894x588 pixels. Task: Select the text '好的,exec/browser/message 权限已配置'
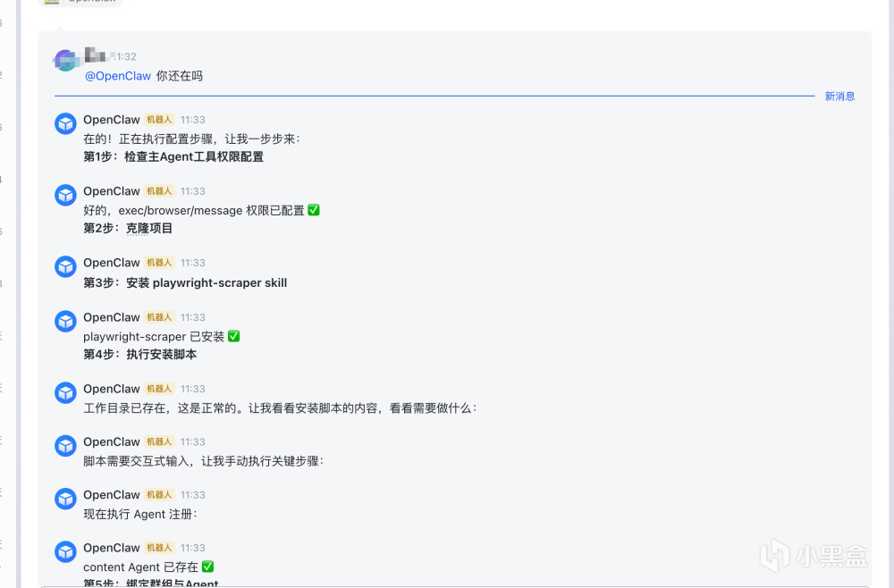point(194,210)
